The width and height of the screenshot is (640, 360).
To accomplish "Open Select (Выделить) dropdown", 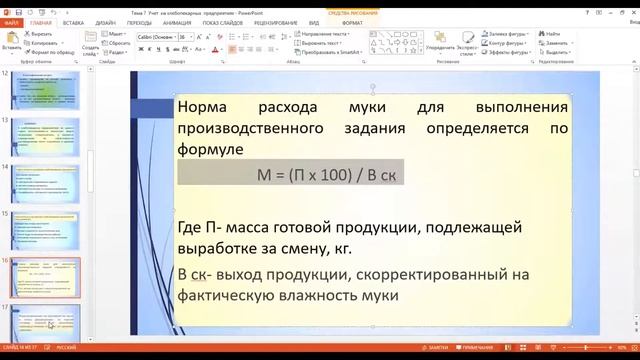I will pyautogui.click(x=555, y=52).
